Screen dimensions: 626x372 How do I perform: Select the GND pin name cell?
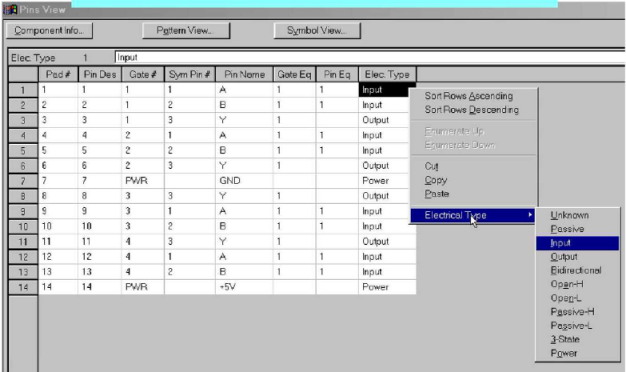tap(244, 181)
